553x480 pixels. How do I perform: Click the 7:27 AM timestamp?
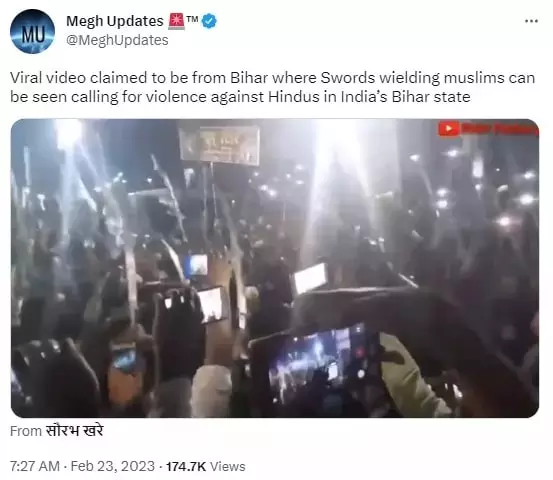(35, 466)
